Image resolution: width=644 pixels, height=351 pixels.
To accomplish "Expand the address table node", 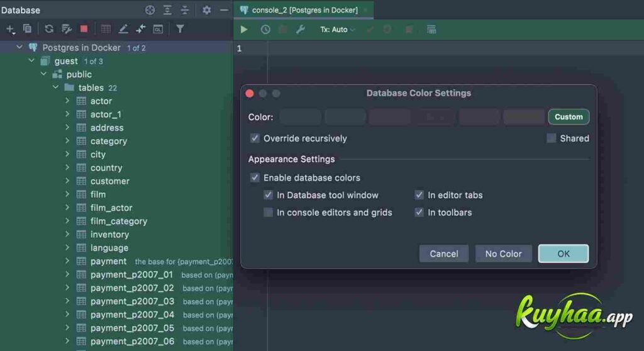I will [x=67, y=128].
